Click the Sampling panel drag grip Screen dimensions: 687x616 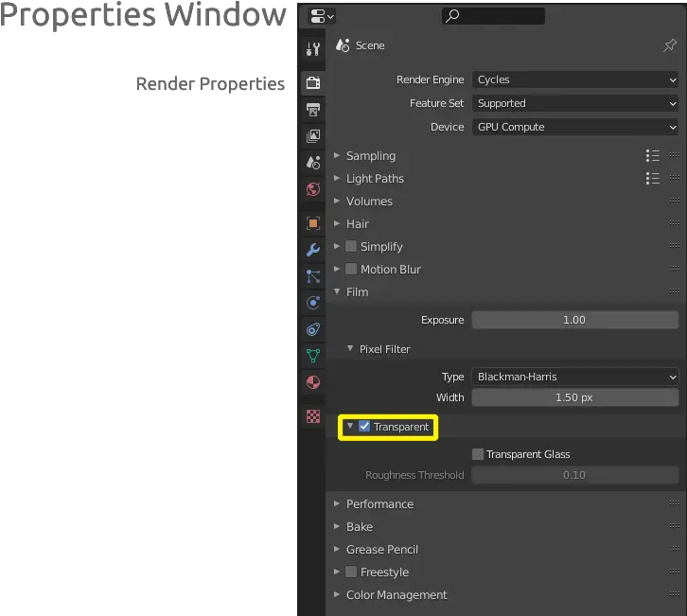[x=675, y=155]
